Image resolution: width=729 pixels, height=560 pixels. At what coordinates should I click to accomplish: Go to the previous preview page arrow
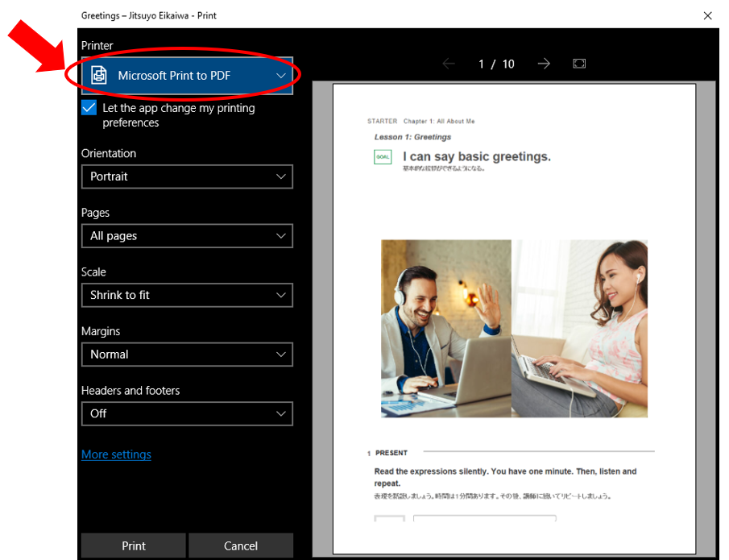pos(449,64)
